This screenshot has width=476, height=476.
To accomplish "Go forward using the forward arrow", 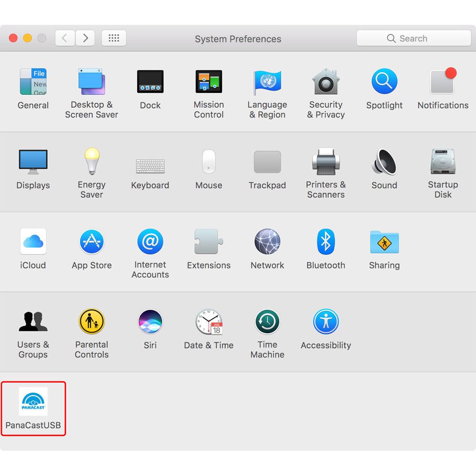I will pos(85,38).
